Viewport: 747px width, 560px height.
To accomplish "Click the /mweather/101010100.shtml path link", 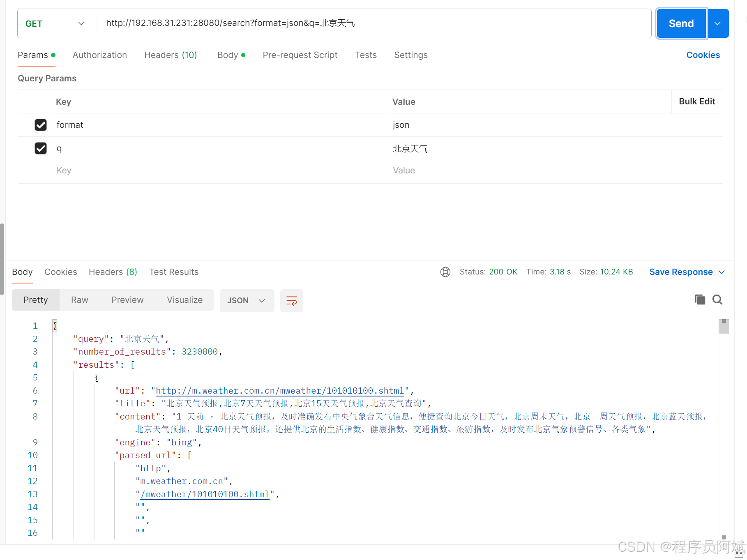I will click(x=205, y=494).
